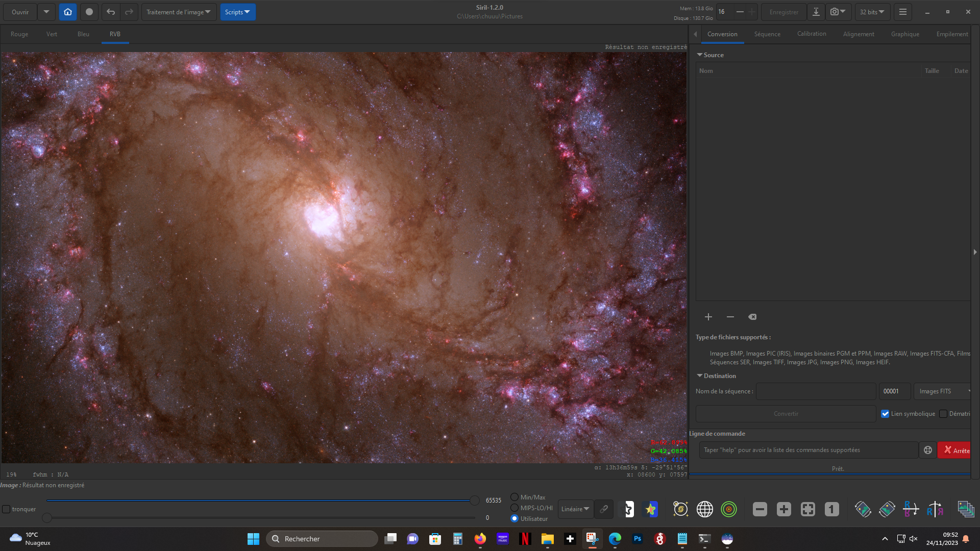The image size is (980, 551).
Task: Open Photoshop from the taskbar
Action: pyautogui.click(x=638, y=539)
